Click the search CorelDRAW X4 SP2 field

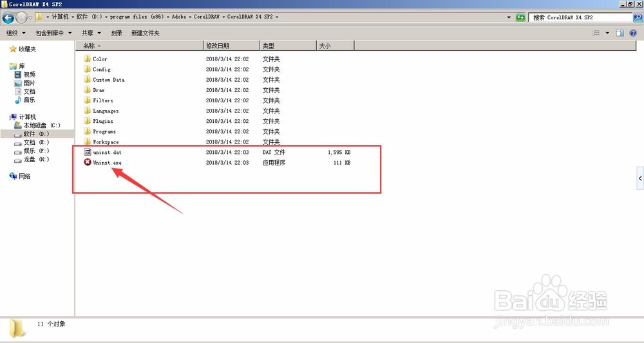(x=580, y=17)
